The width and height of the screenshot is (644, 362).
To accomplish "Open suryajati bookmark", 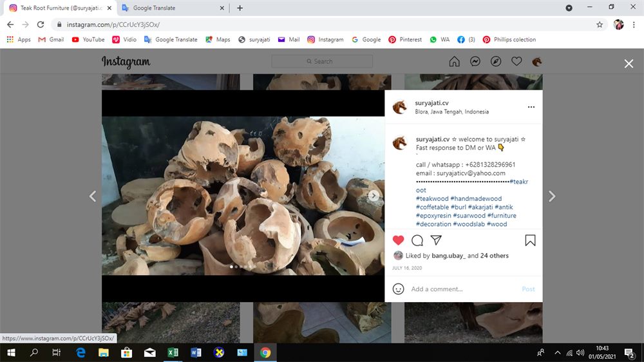I will [254, 39].
